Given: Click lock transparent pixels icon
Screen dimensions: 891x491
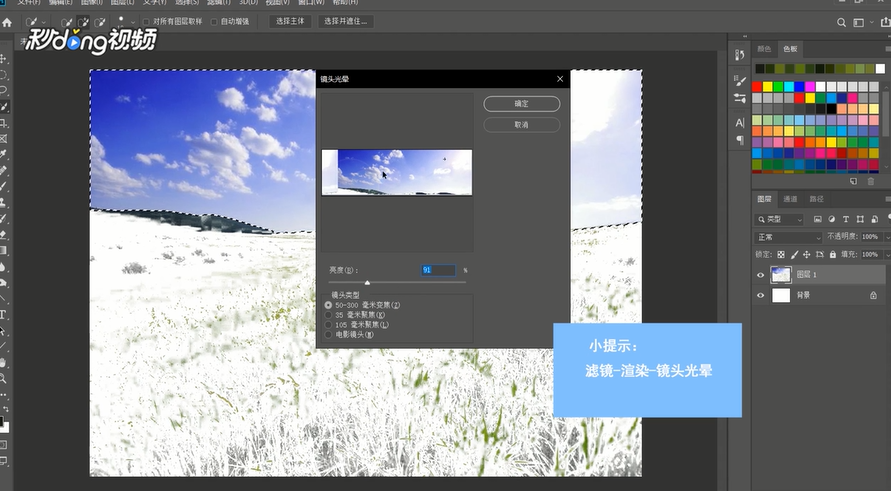Looking at the screenshot, I should [781, 255].
